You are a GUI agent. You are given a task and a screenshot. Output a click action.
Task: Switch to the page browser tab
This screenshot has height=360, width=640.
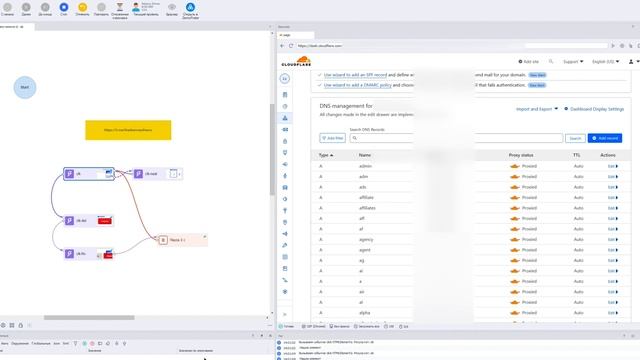(x=296, y=35)
